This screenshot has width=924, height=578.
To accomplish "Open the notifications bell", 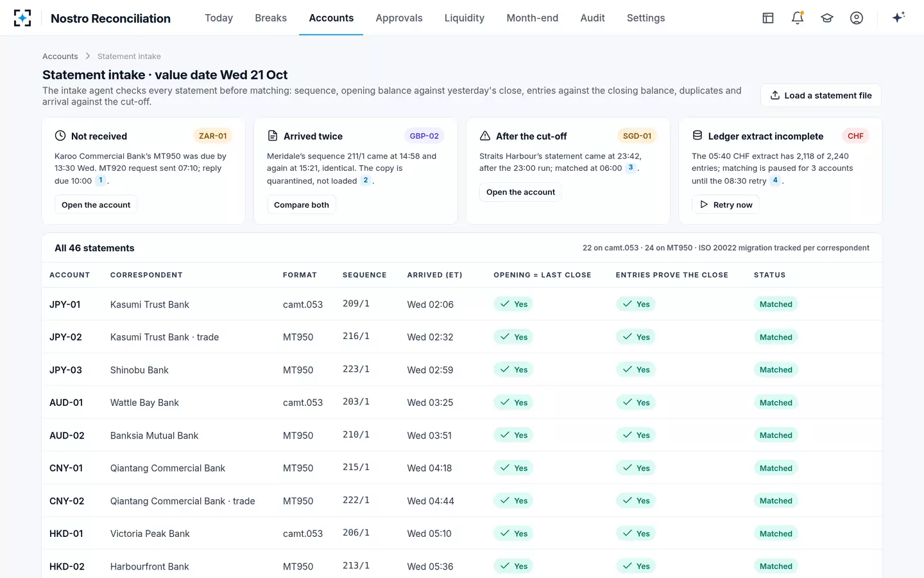I will [x=798, y=18].
